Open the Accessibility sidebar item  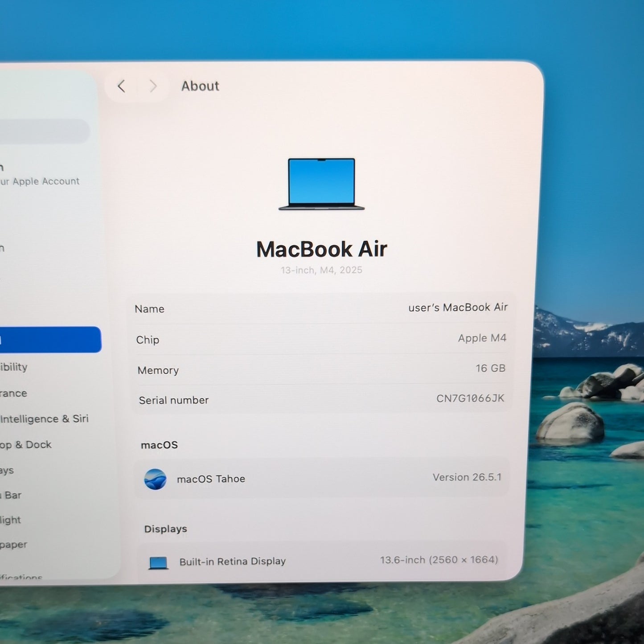[x=14, y=367]
